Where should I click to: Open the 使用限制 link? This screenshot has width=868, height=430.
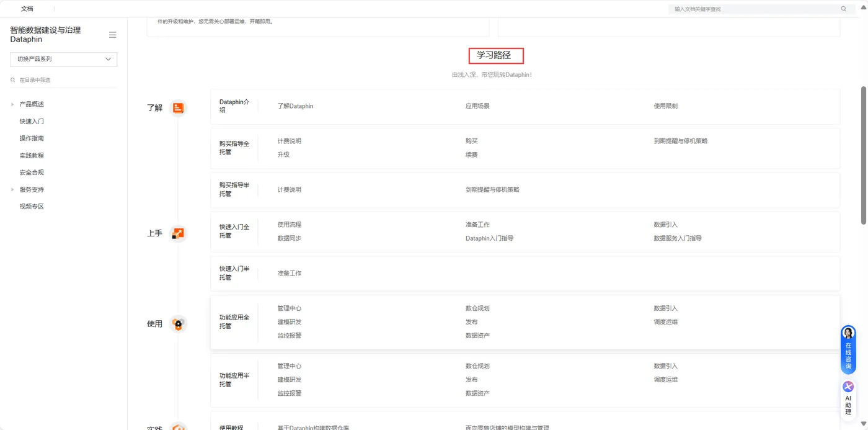coord(666,106)
